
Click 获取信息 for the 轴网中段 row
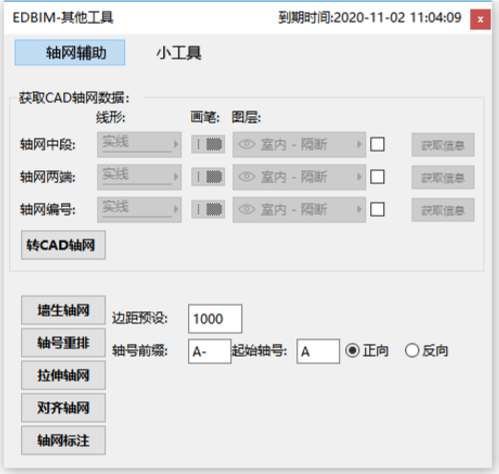pos(443,145)
